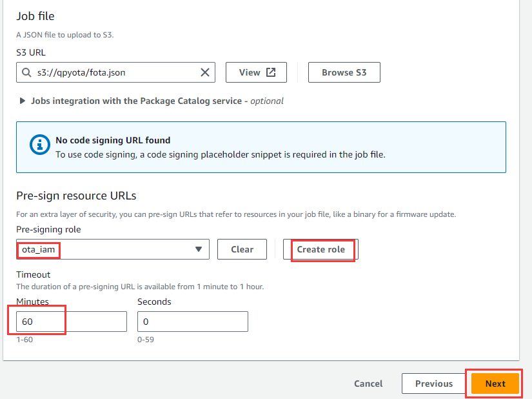532x399 pixels.
Task: Open the Browse S3 dialog
Action: 344,72
